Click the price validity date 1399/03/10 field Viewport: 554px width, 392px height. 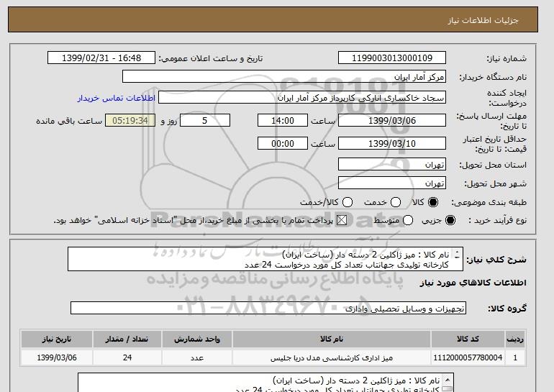tap(392, 143)
